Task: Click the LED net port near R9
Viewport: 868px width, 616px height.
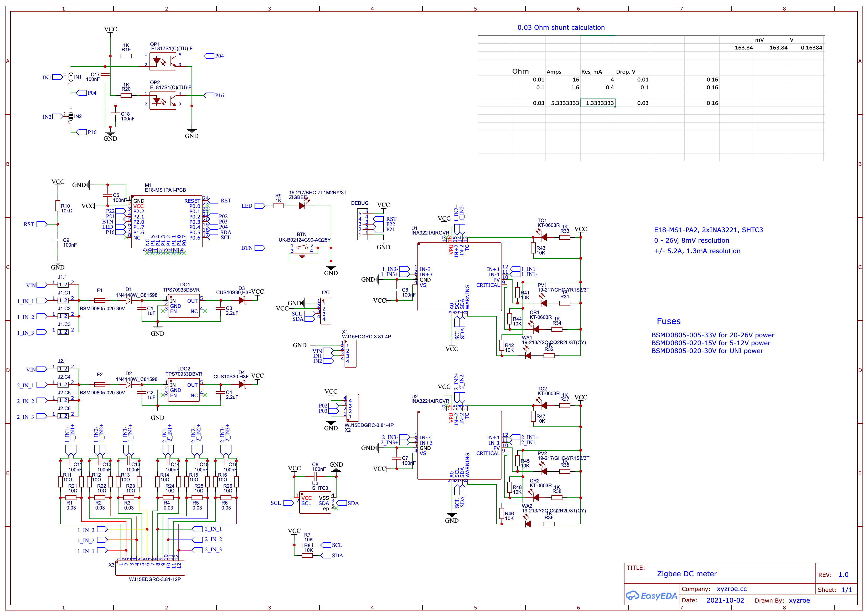Action: [260, 206]
